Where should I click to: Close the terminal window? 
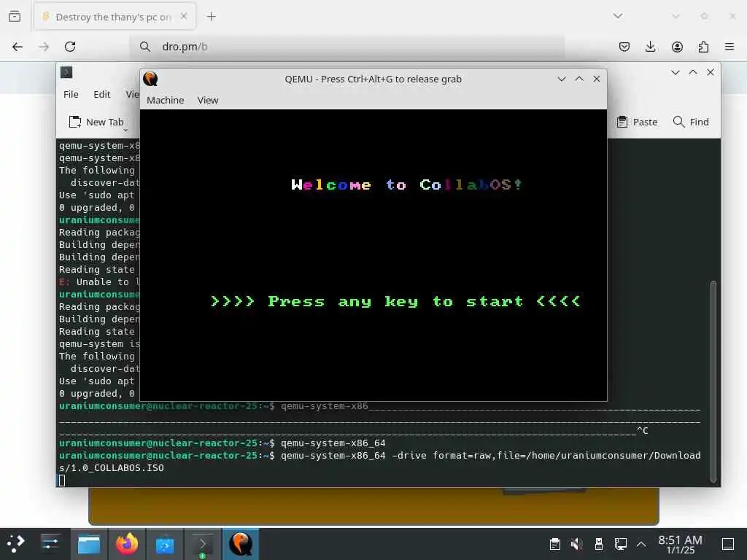(x=711, y=72)
